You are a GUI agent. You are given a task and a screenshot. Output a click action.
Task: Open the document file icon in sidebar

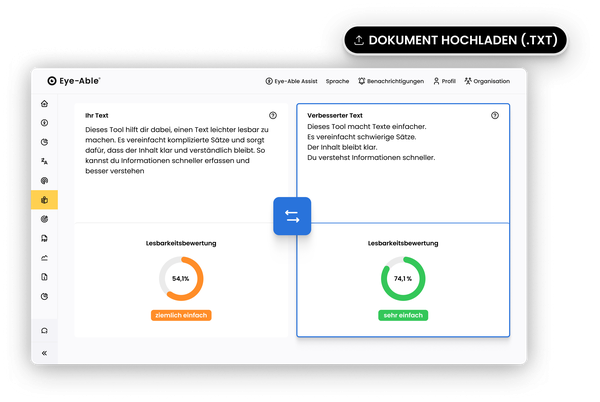[44, 277]
